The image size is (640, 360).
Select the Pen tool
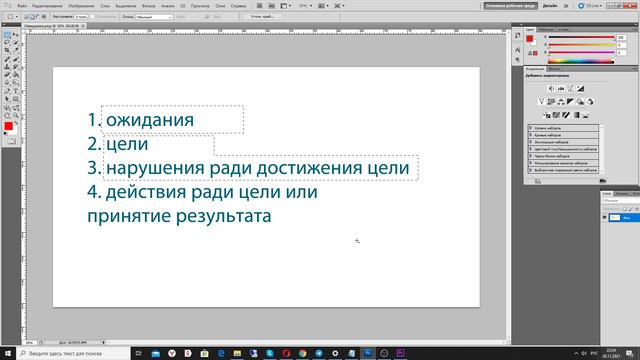click(x=7, y=91)
